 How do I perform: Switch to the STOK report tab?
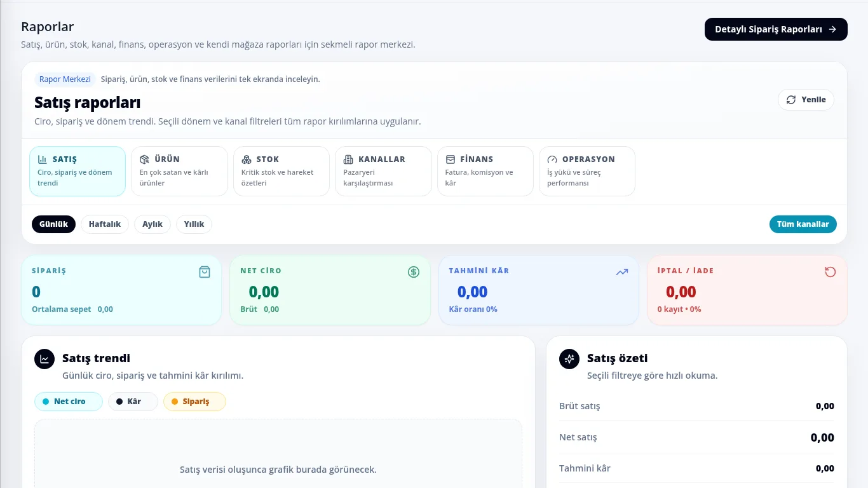[281, 171]
